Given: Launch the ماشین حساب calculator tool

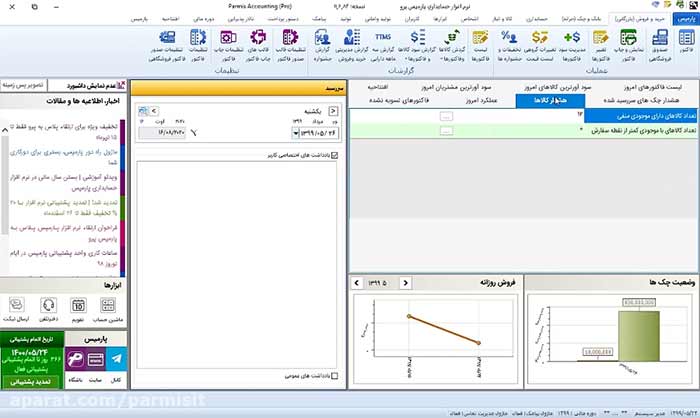Looking at the screenshot, I should coord(108,307).
